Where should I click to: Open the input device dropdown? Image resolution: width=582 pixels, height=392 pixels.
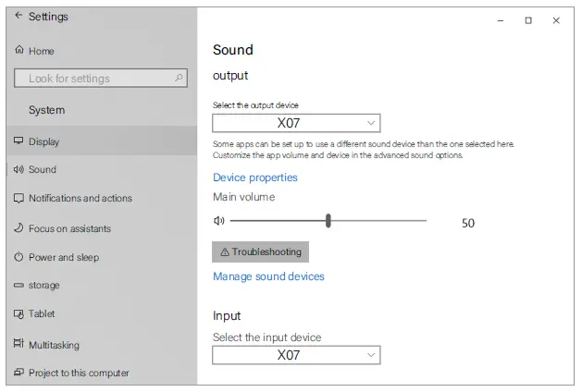pyautogui.click(x=296, y=355)
